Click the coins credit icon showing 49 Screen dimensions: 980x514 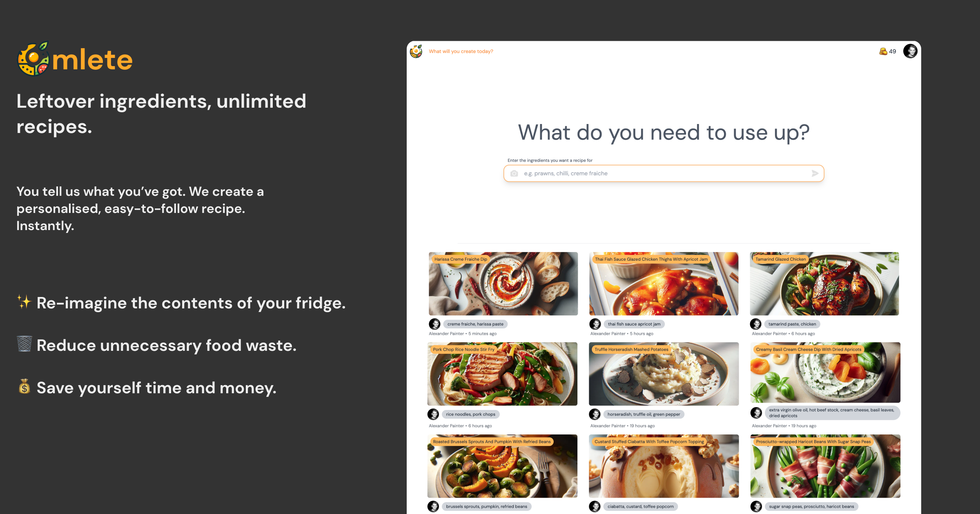coord(883,51)
